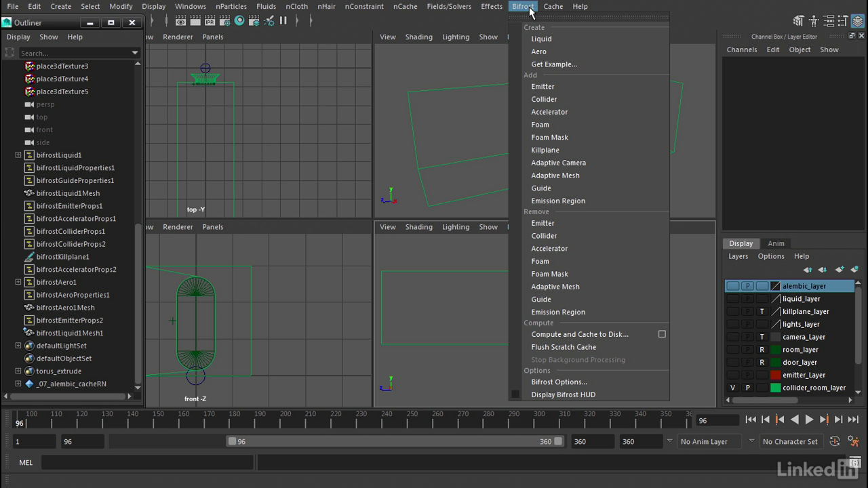Open Options menu in Layer Editor

(x=771, y=256)
